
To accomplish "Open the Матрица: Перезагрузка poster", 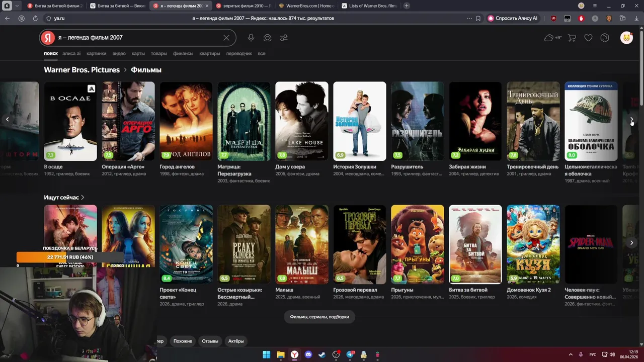I will pyautogui.click(x=244, y=121).
